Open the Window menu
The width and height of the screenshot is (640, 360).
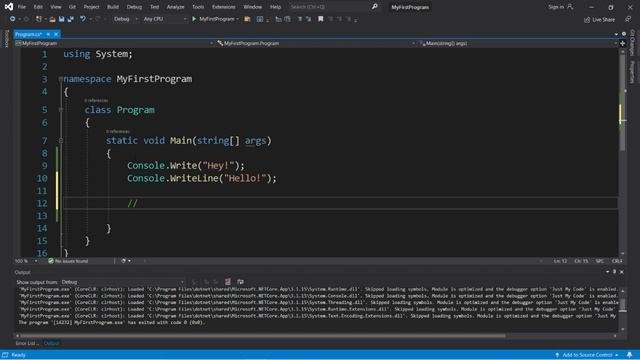pos(253,7)
